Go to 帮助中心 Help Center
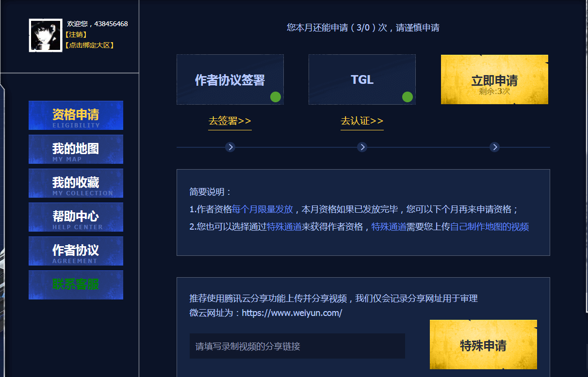Image resolution: width=588 pixels, height=377 pixels. coord(76,217)
